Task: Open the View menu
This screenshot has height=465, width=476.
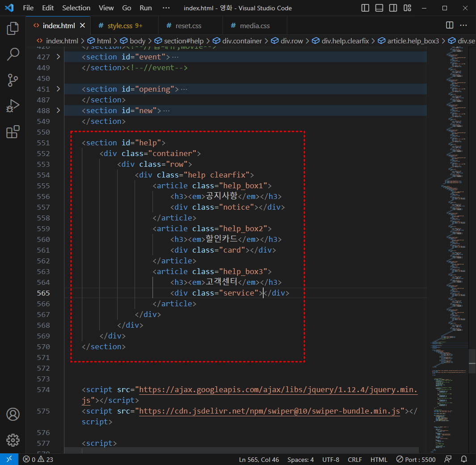Action: 106,8
